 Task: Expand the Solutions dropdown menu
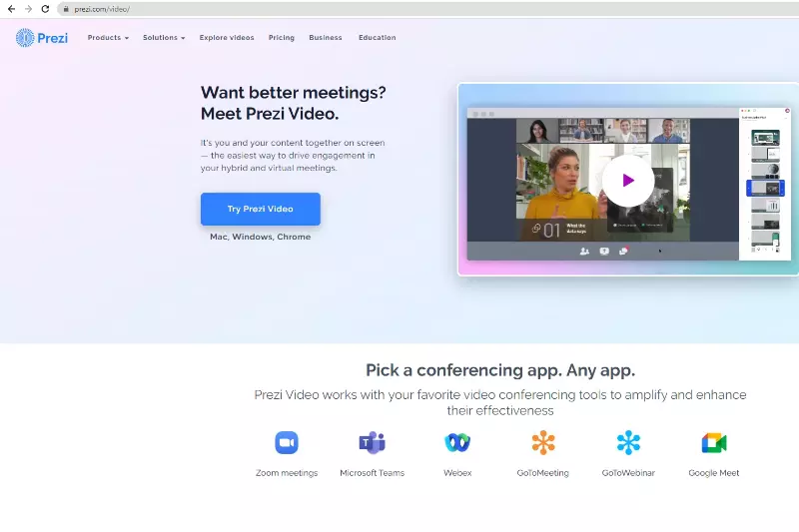(164, 38)
